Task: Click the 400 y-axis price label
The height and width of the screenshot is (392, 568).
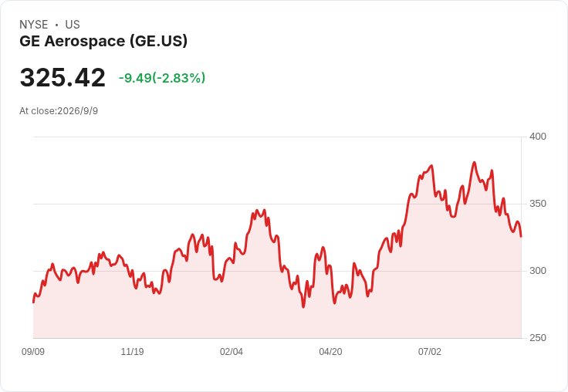Action: click(x=538, y=137)
